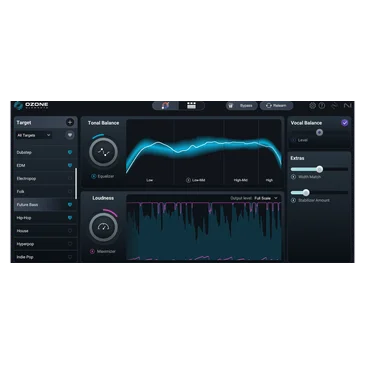Screen dimensions: 365x365
Task: Toggle the Stabilizer Amount power icon
Action: [x=294, y=200]
